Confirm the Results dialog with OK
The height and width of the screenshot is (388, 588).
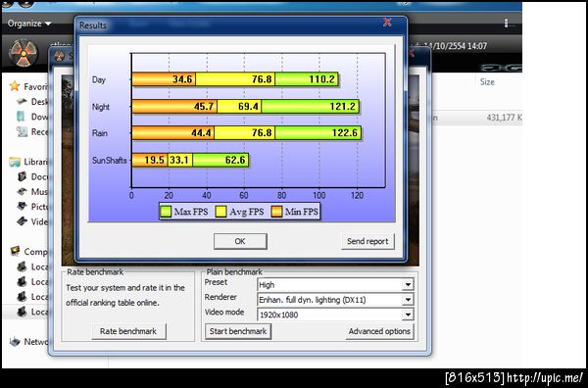[240, 241]
